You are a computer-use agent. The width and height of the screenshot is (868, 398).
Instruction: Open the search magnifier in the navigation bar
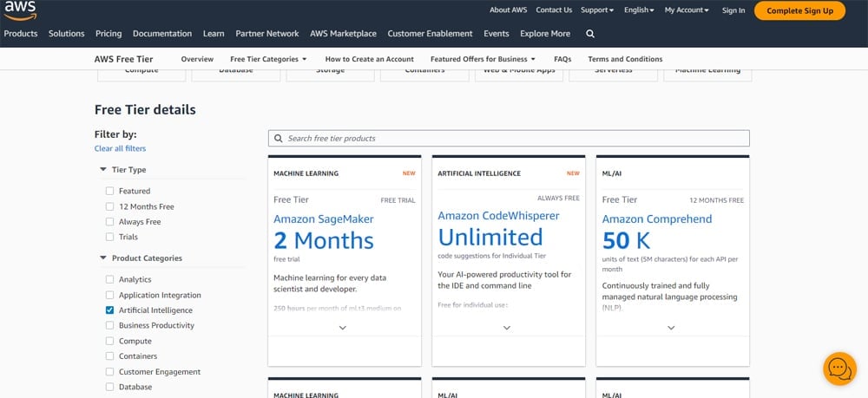[590, 34]
